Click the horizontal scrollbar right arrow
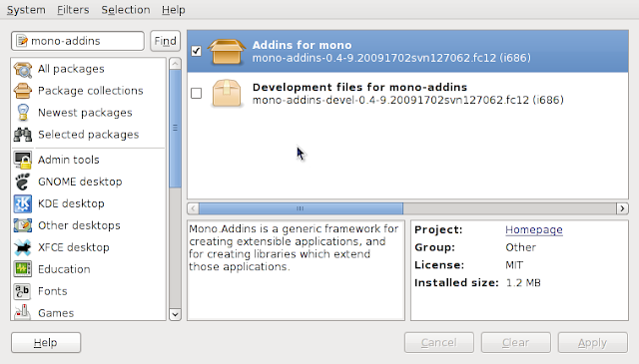Screen dimensions: 639x364 pyautogui.click(x=622, y=208)
